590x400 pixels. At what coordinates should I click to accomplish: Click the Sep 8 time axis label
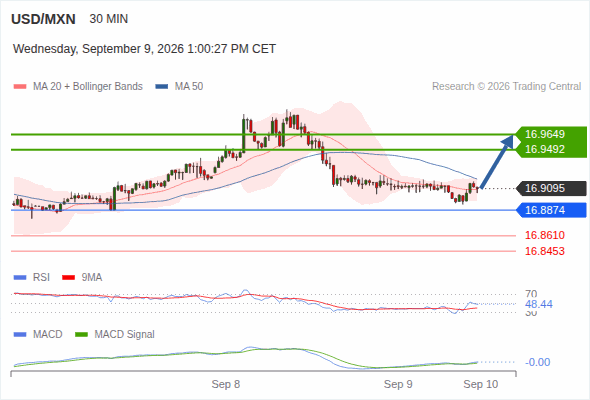click(x=226, y=384)
